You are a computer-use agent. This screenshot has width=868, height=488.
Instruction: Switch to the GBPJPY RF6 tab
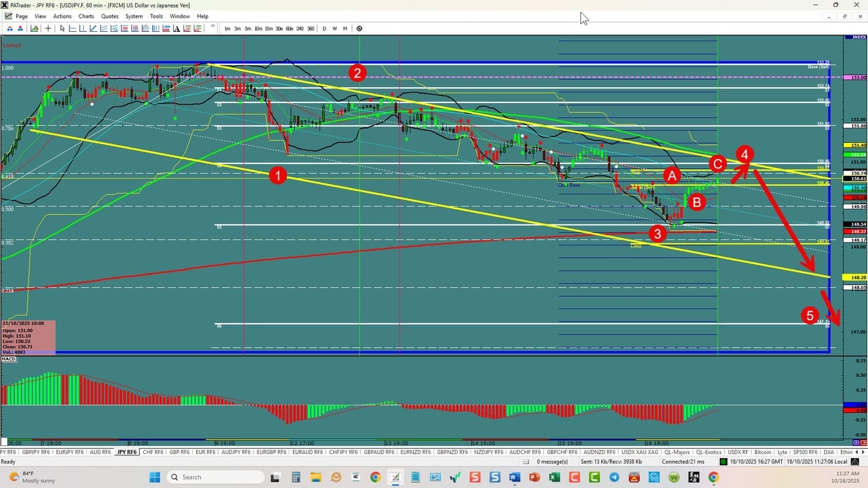tap(36, 452)
